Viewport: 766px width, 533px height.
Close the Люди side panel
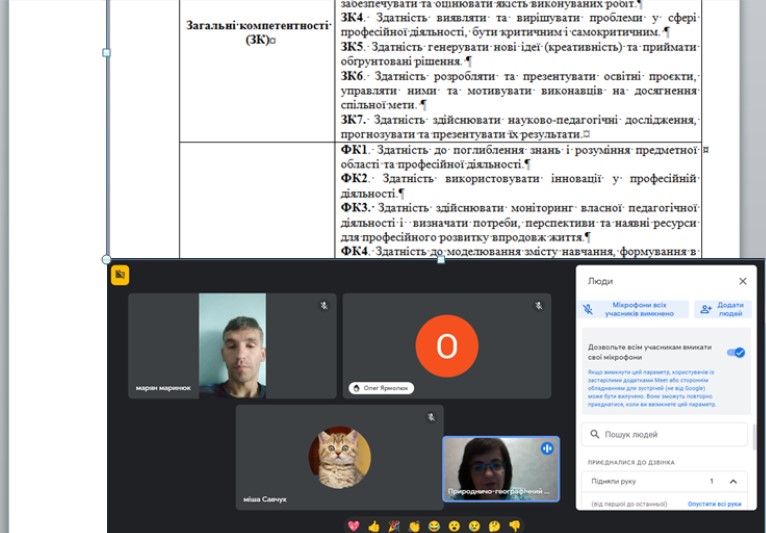(743, 281)
